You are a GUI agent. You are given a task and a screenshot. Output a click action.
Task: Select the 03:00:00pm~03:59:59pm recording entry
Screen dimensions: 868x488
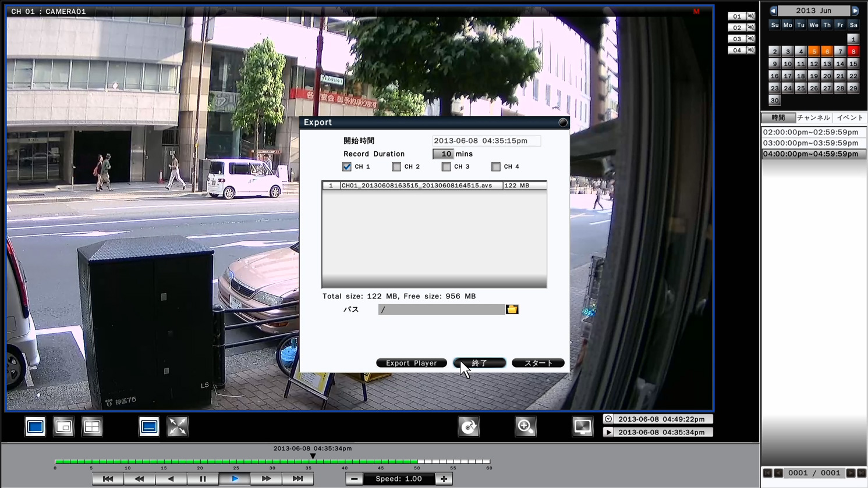[810, 143]
